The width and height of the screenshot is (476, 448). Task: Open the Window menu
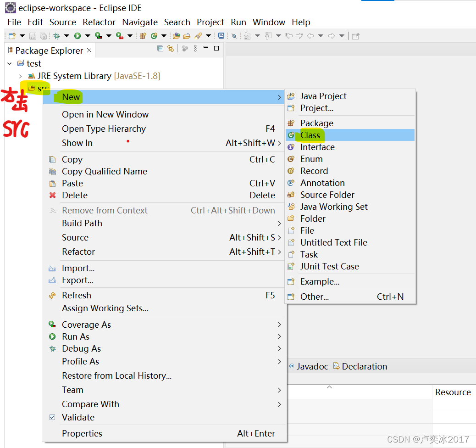point(269,22)
